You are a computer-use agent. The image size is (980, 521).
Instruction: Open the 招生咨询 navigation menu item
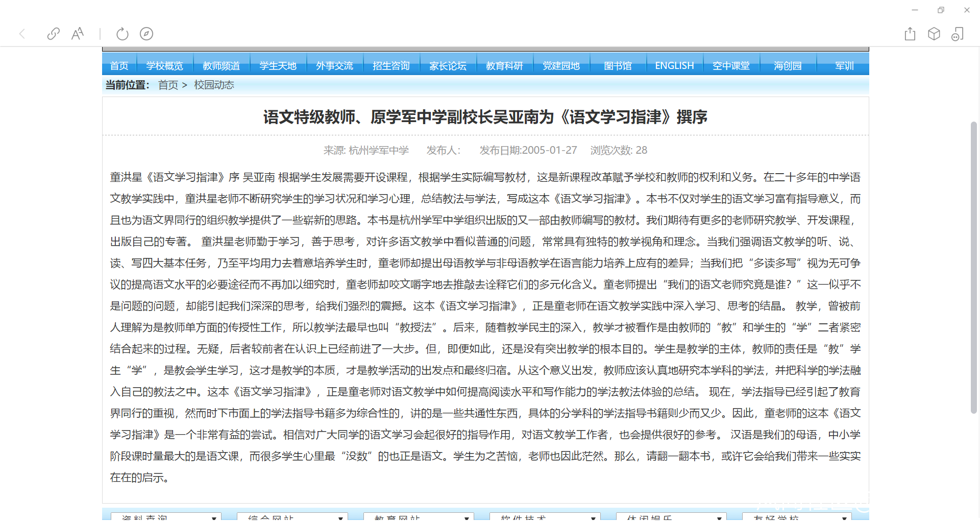[x=391, y=66]
